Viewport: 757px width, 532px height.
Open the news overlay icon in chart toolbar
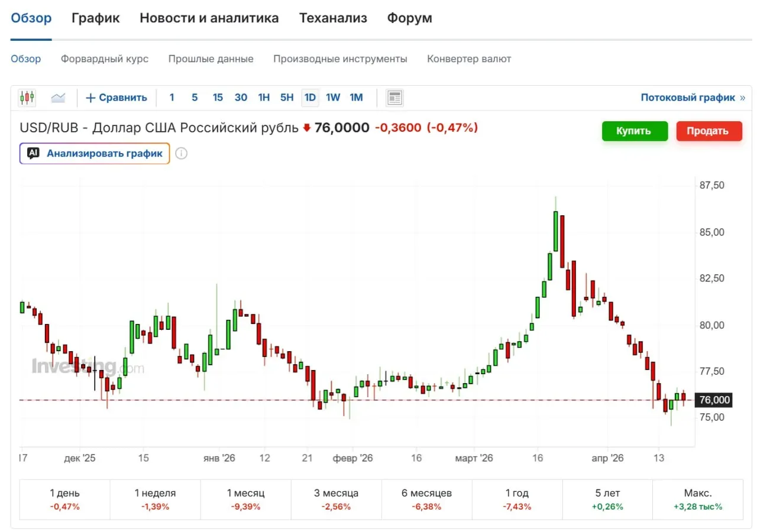click(x=394, y=98)
